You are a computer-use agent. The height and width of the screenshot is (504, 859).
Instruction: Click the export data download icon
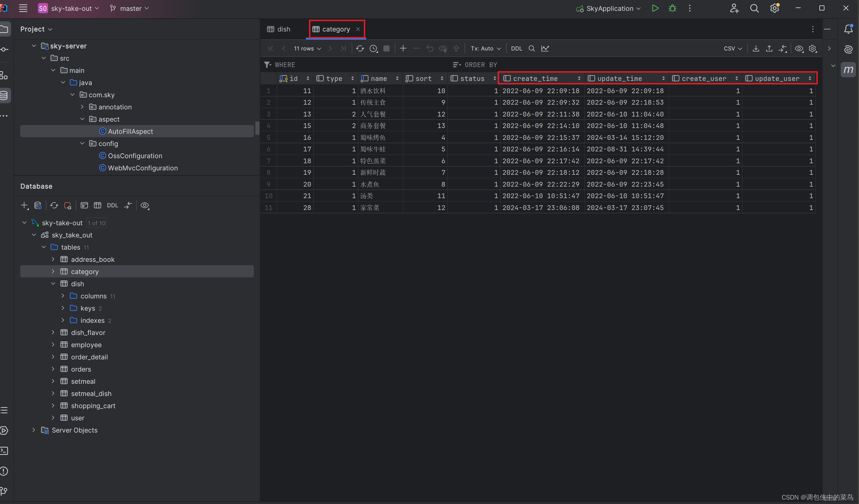pos(756,48)
